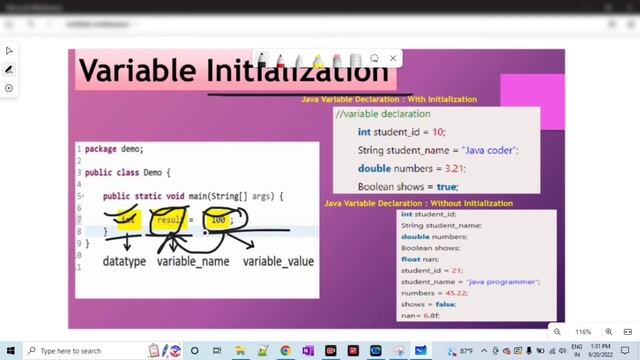This screenshot has height=360, width=640.
Task: Open the Cortana circle icon on taskbar
Action: point(195,351)
